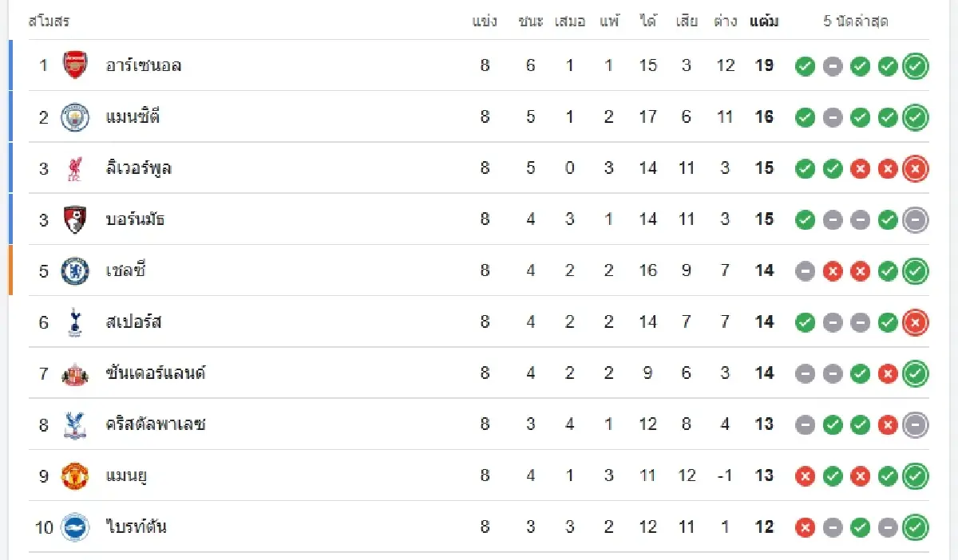Click Bournemouth's latest match draw indicator
958x560 pixels.
click(916, 220)
